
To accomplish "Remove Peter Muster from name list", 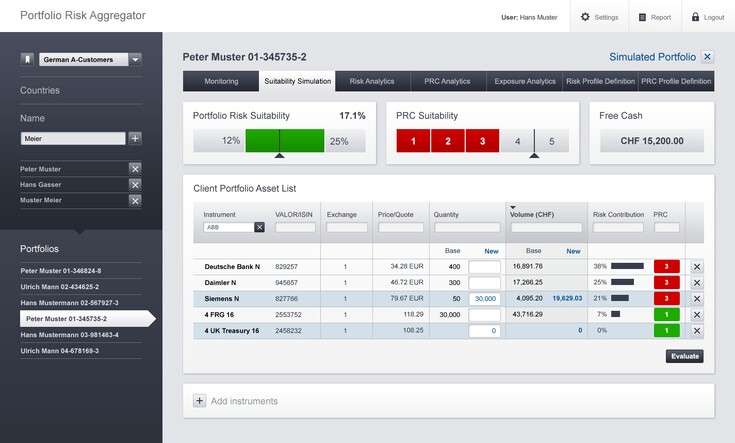I will click(x=135, y=169).
